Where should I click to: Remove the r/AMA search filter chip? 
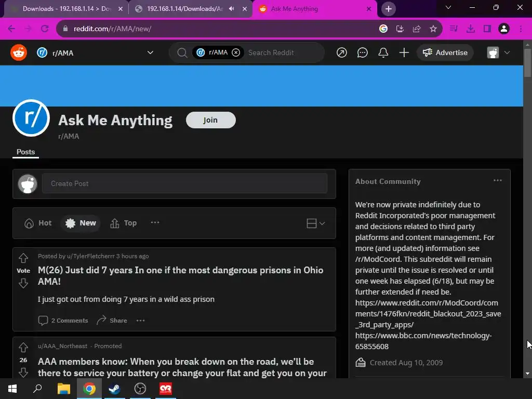click(236, 52)
